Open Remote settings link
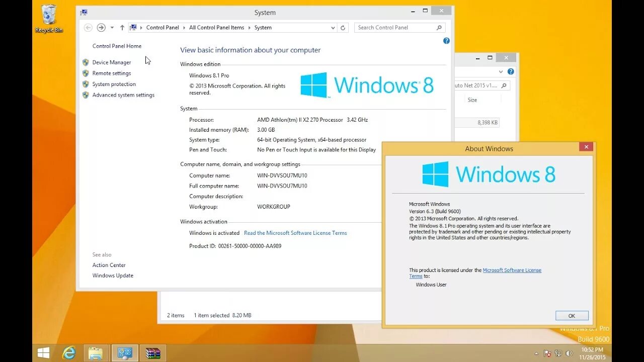Viewport: 644px width, 362px height. pos(112,73)
